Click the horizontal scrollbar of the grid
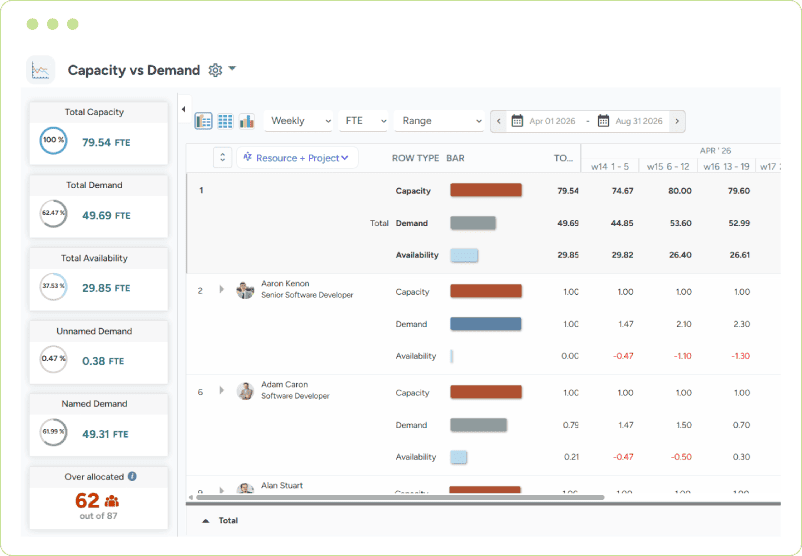 pos(400,497)
